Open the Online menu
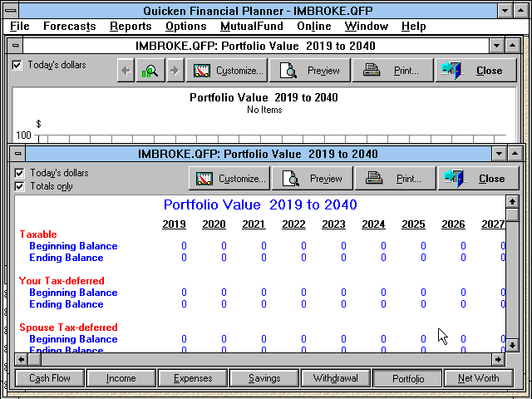This screenshot has width=532, height=399. click(314, 26)
